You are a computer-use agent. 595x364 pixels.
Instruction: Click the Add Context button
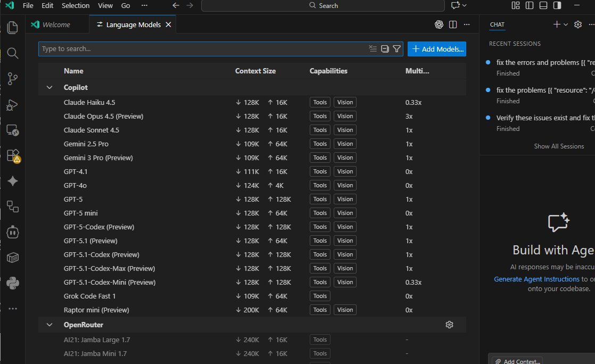[x=518, y=361]
